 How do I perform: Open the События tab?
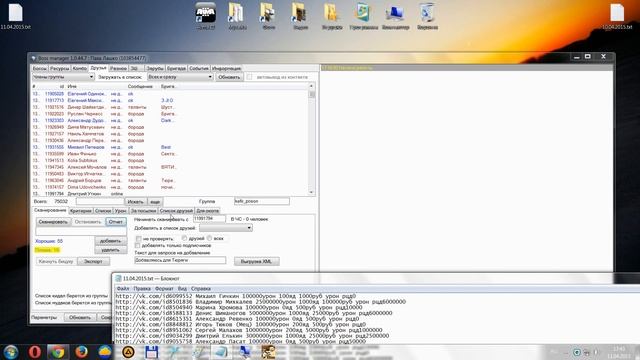tap(199, 69)
